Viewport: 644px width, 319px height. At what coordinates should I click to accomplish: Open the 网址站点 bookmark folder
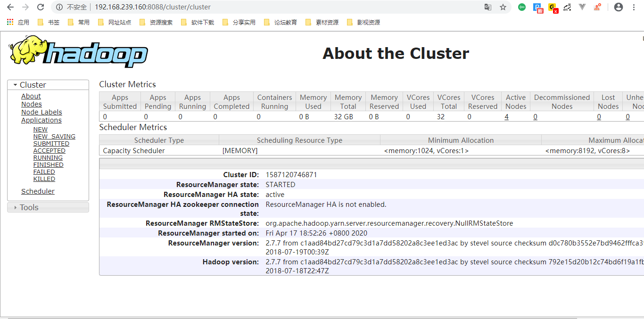(114, 22)
